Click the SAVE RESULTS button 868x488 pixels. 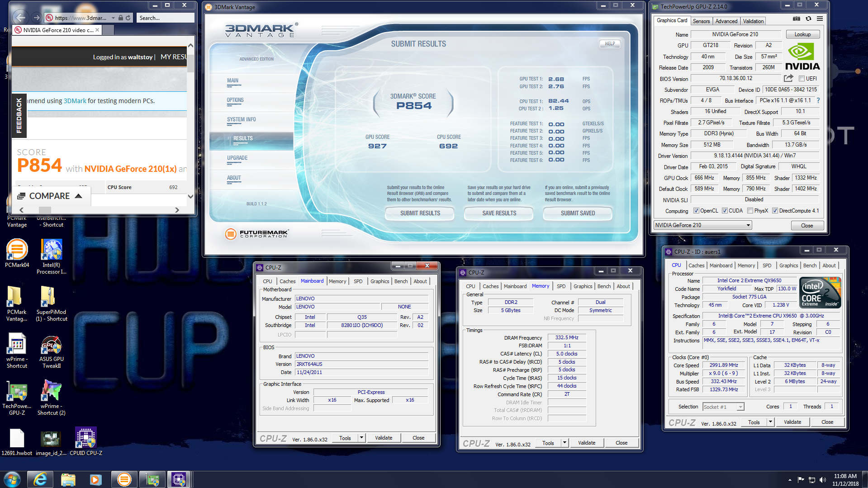tap(499, 213)
